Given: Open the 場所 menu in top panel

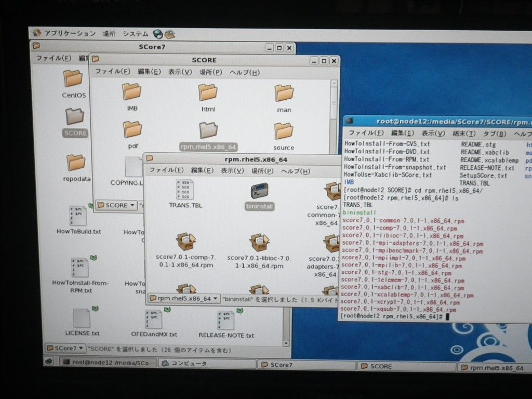Looking at the screenshot, I should pyautogui.click(x=109, y=34).
